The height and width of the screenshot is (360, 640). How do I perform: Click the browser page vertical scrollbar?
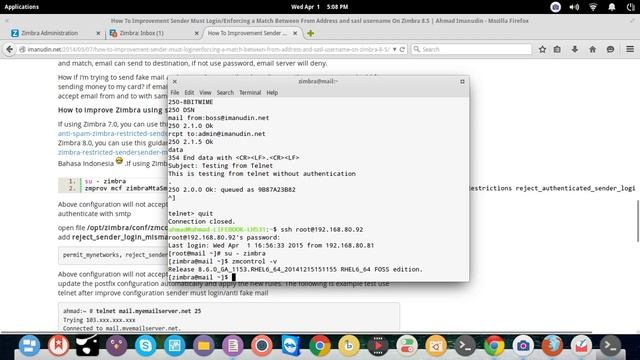[x=637, y=220]
